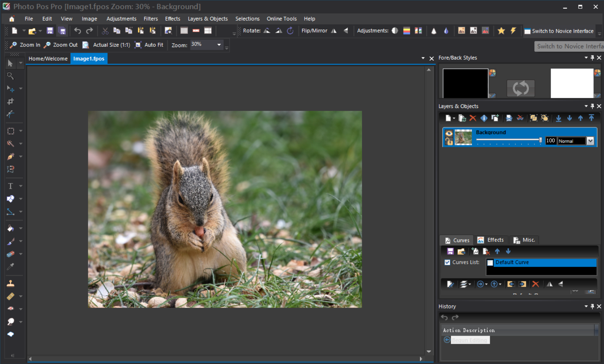Expand the rectangular selection tool options arrow
Screen dimensions: 604x364
(x=21, y=131)
